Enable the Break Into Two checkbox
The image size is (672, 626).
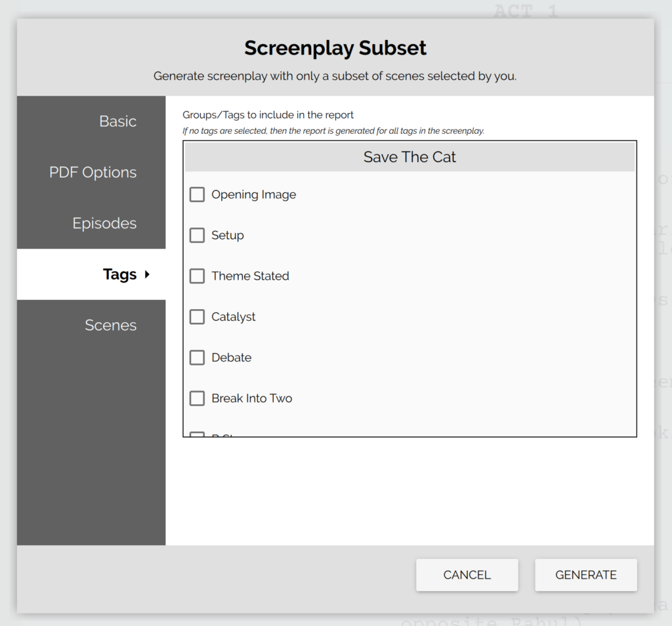coord(197,398)
